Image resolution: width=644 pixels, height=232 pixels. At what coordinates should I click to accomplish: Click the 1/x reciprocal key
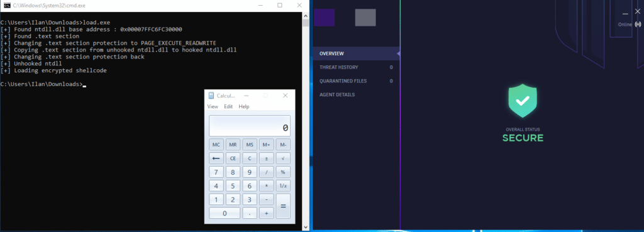click(283, 186)
